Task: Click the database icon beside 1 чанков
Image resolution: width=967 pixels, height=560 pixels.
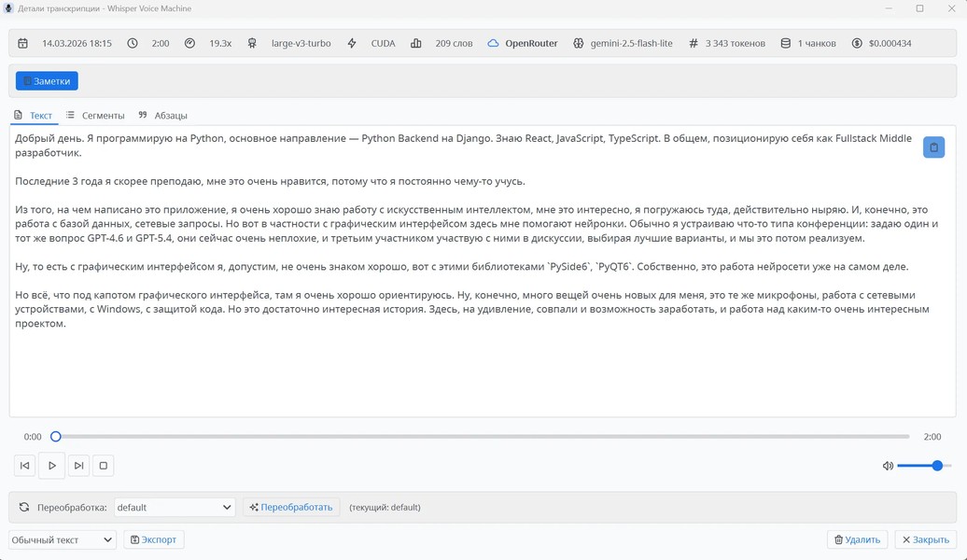Action: [786, 43]
